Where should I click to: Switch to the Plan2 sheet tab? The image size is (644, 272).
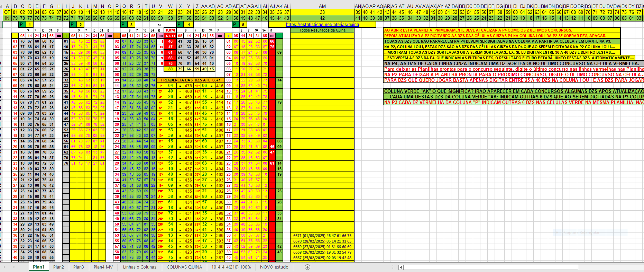point(58,267)
